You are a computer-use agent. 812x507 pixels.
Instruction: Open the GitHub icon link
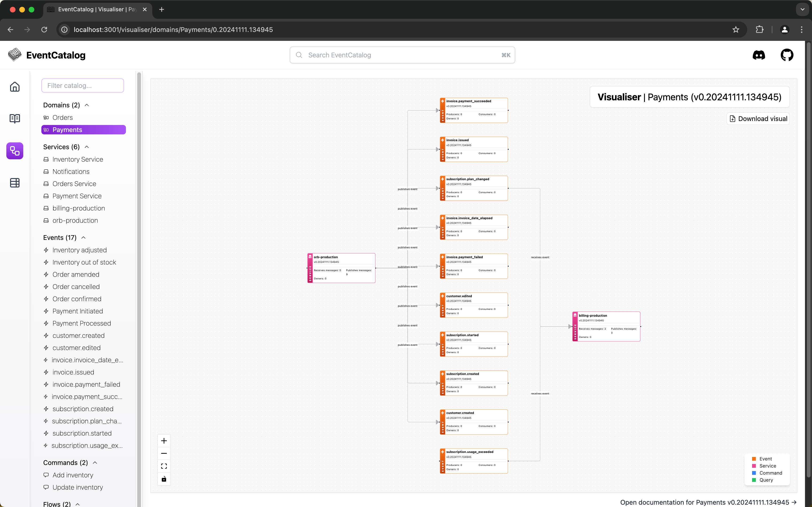click(787, 55)
